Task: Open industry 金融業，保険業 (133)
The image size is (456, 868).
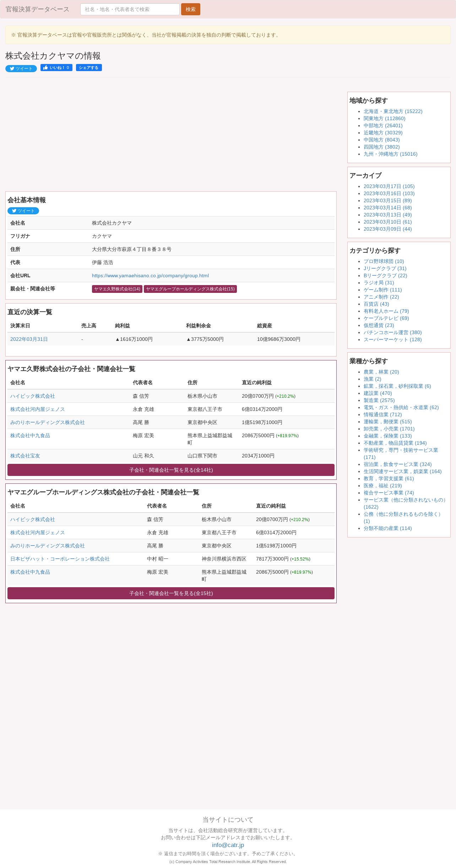Action: 387,436
